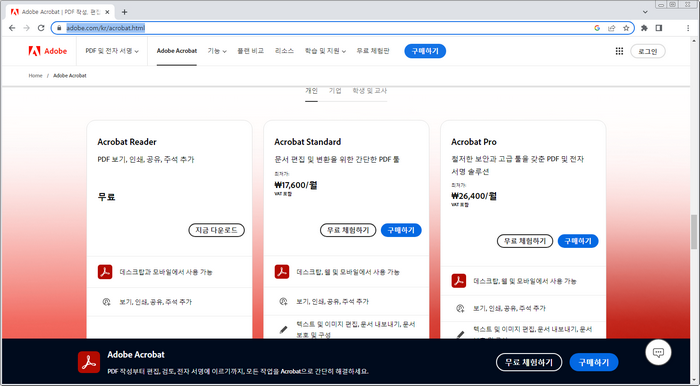
Task: Open the Chrome three-dot menu
Action: [x=688, y=28]
